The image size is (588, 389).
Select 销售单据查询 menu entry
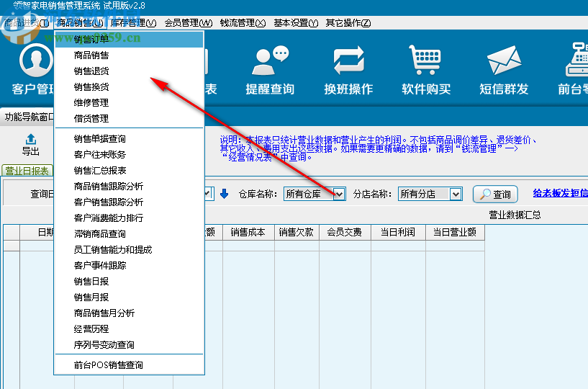coord(129,138)
